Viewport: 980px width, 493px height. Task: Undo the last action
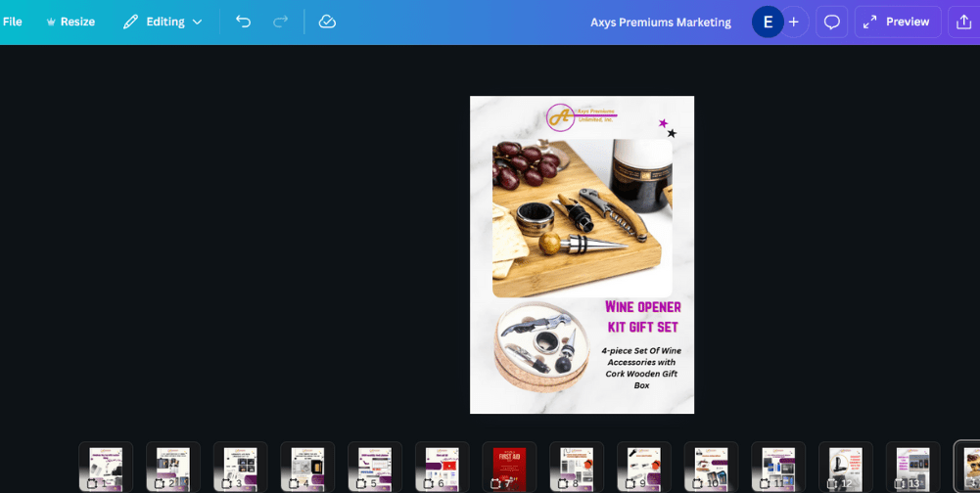pyautogui.click(x=243, y=22)
